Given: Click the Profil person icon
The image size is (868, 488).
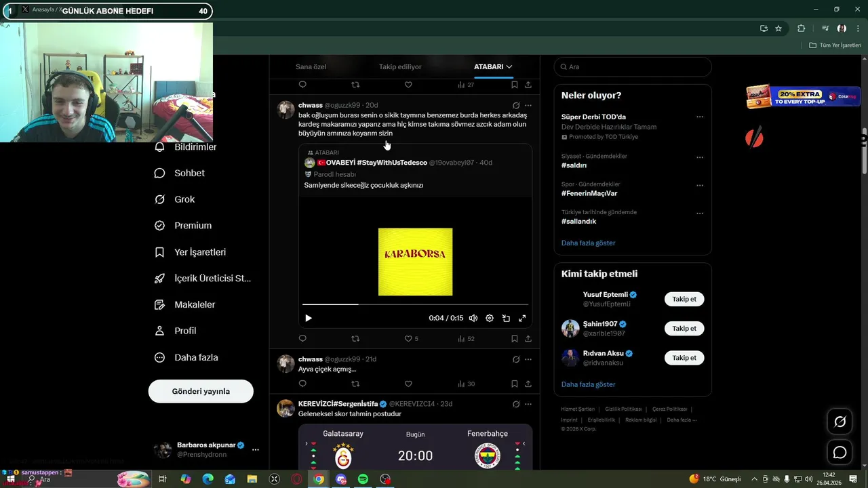Looking at the screenshot, I should 160,331.
